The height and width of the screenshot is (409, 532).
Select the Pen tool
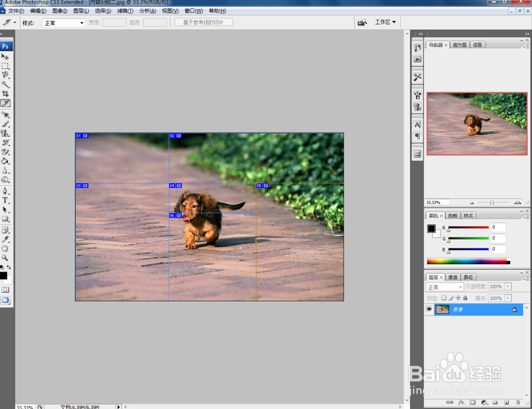click(x=5, y=191)
